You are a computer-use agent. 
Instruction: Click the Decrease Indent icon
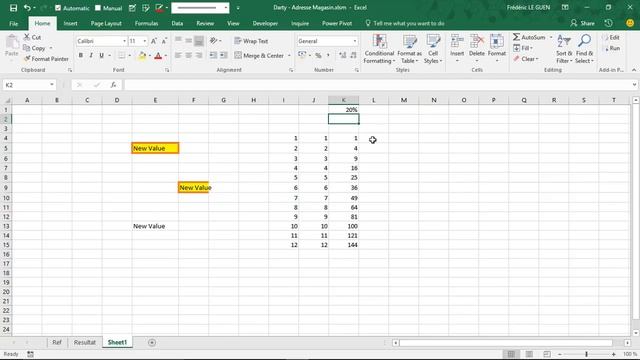tap(213, 56)
